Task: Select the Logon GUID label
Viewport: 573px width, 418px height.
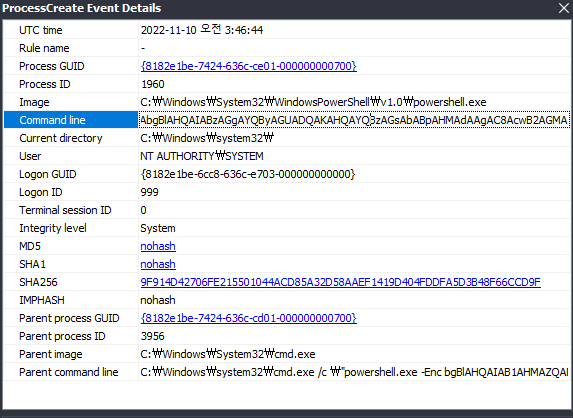Action: tap(48, 174)
